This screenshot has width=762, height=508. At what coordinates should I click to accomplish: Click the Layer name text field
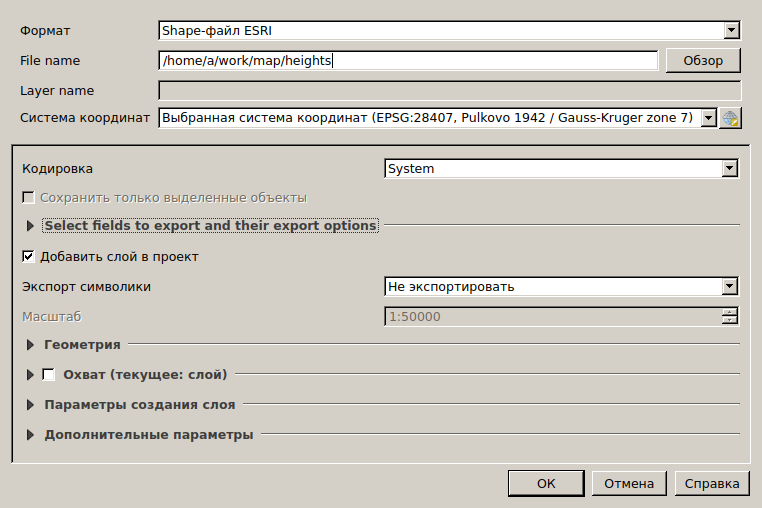click(x=450, y=91)
